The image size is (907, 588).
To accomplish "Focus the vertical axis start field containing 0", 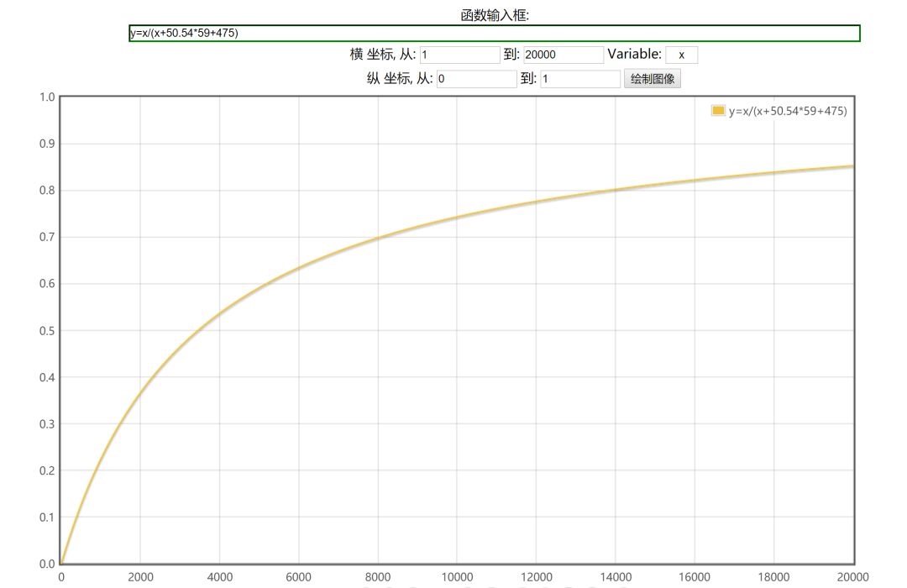I will click(477, 79).
